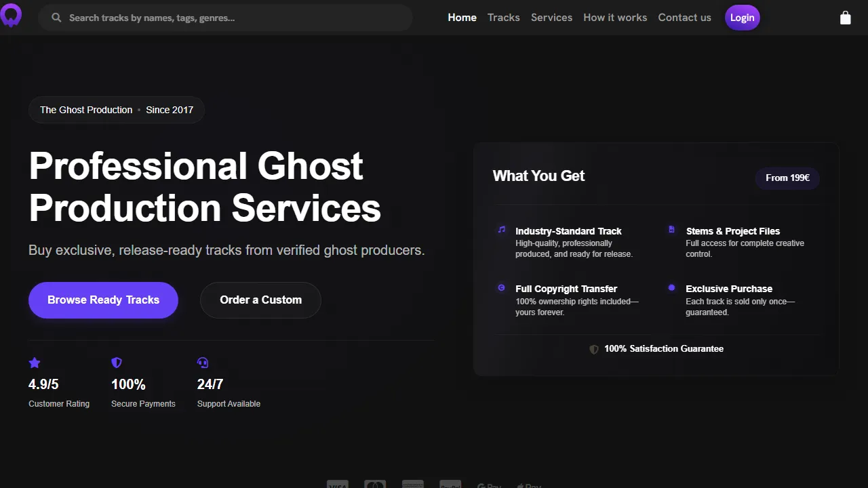Switch to the Tracks page
868x488 pixels.
503,17
